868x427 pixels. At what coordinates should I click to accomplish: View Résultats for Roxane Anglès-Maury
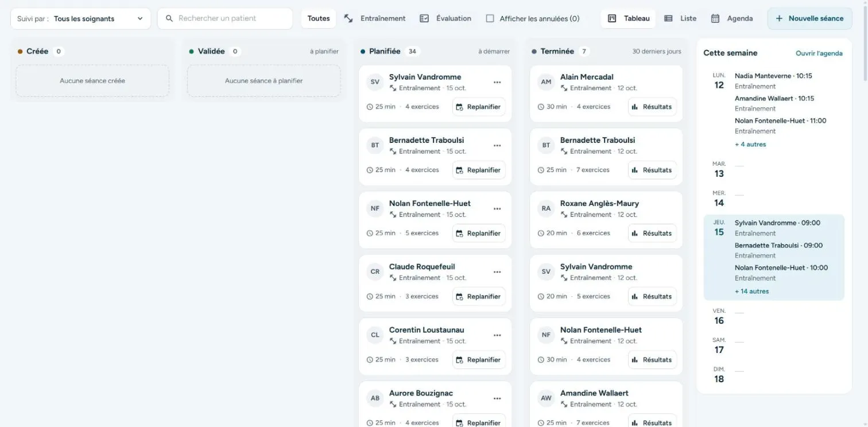click(x=652, y=234)
